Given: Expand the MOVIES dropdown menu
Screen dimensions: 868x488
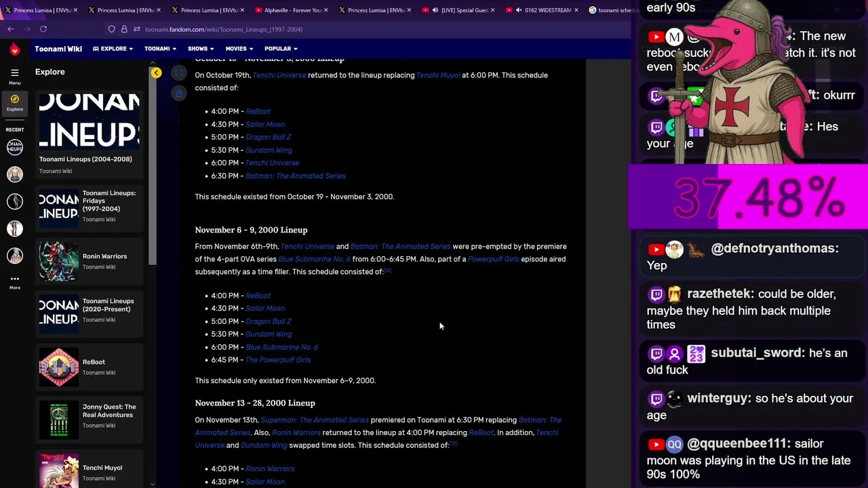Looking at the screenshot, I should click(239, 49).
